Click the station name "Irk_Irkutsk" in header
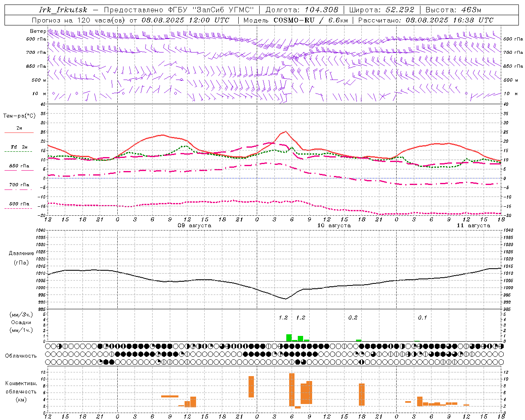Screen dimensions: 525x420 pos(63,10)
